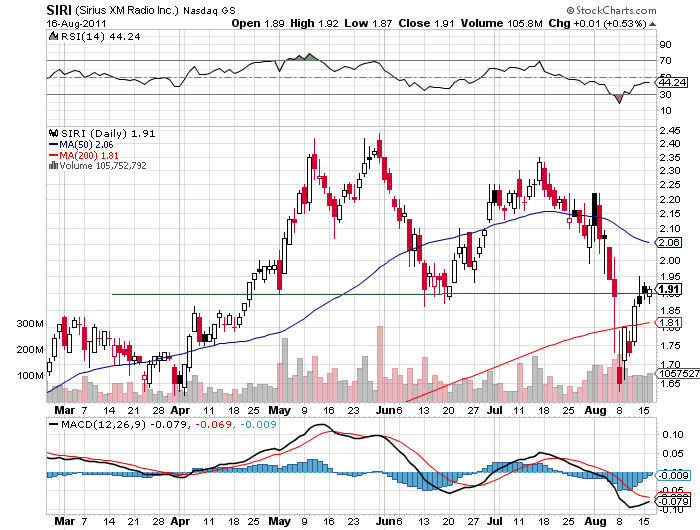Click the Chg +0.01 (+0.53%) text
700x530 pixels.
tap(597, 23)
